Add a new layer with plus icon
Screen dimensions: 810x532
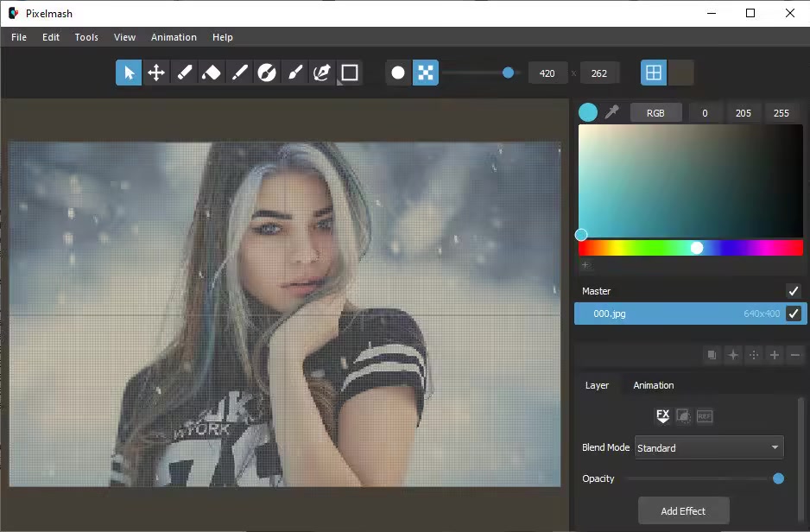(775, 355)
